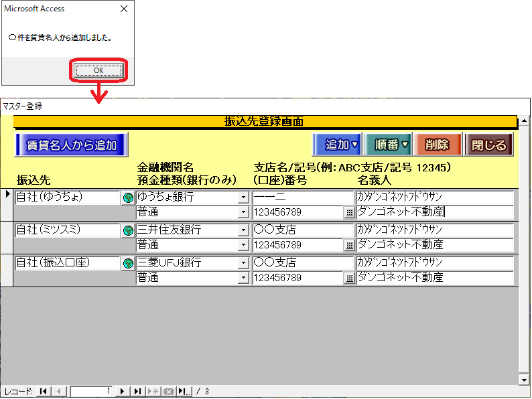The image size is (532, 399).
Task: Click the scrollbar down arrow at bottom right
Action: click(x=525, y=380)
